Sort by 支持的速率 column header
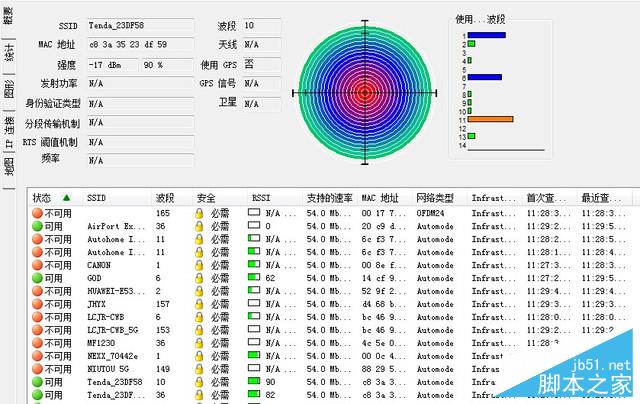 tap(329, 198)
